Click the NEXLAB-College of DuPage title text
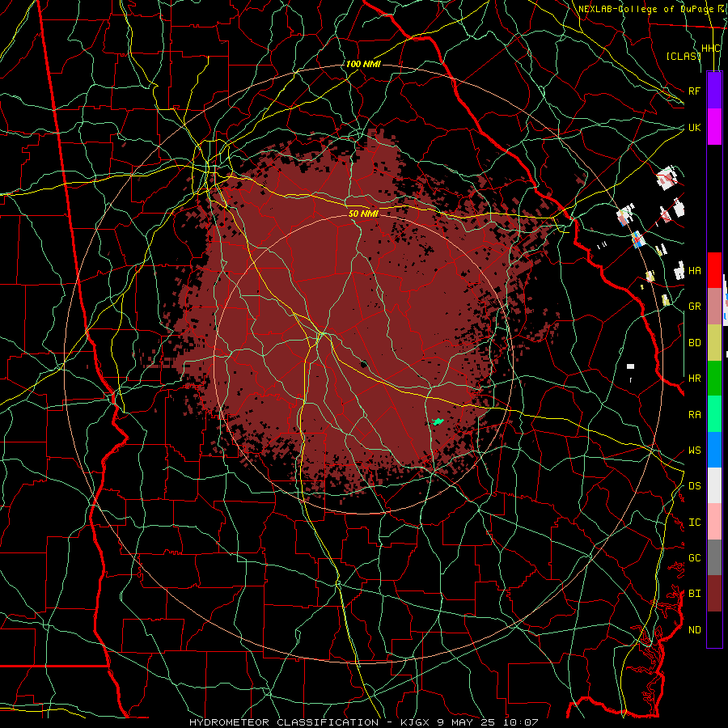This screenshot has width=728, height=728. coord(645,9)
